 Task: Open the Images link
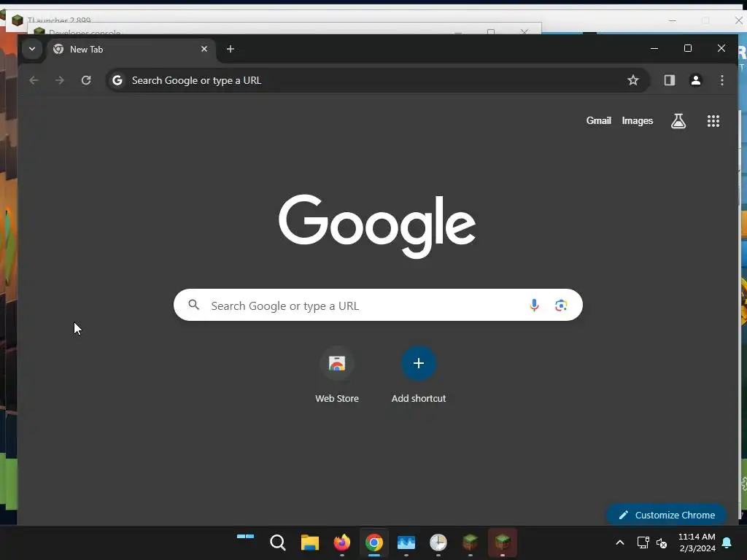click(x=638, y=121)
